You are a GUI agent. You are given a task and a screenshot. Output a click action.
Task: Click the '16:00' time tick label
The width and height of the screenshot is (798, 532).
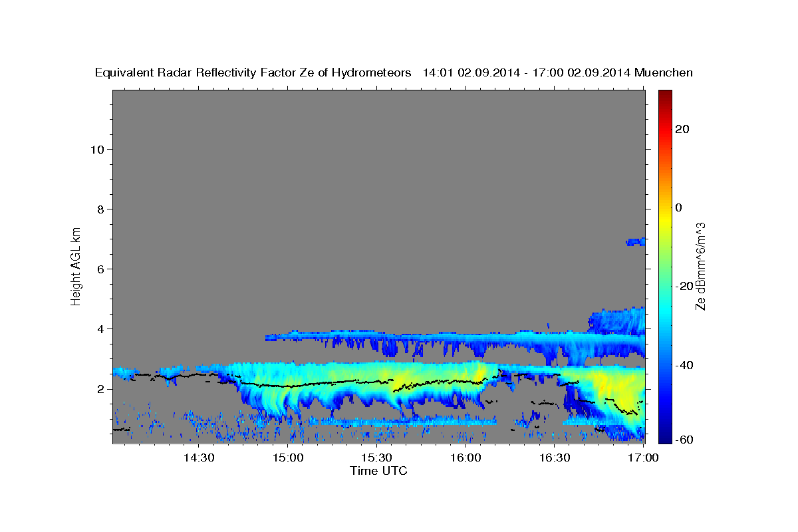coord(465,458)
